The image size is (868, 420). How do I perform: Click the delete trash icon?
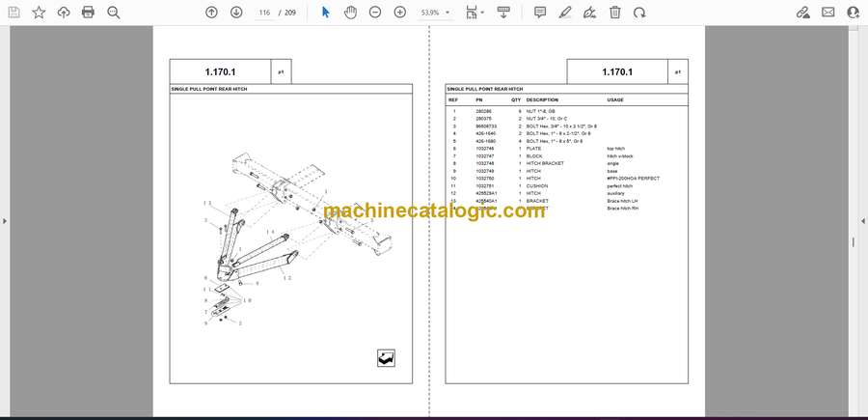[x=615, y=13]
